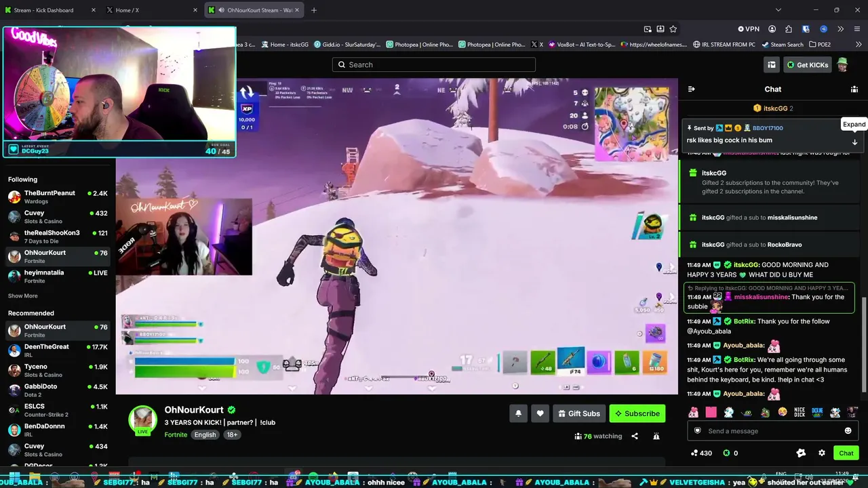Screen dimensions: 868x488
Task: Expand the browser tab list chevron
Action: (x=778, y=10)
